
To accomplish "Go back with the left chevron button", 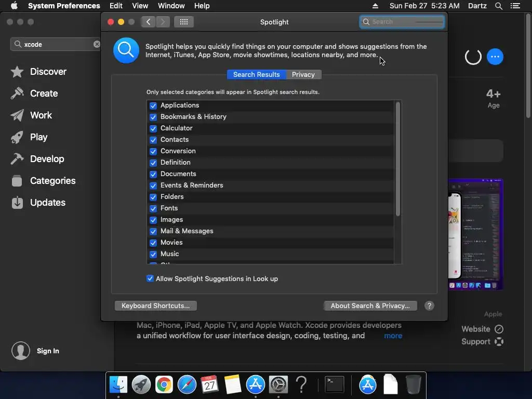I will click(x=148, y=22).
